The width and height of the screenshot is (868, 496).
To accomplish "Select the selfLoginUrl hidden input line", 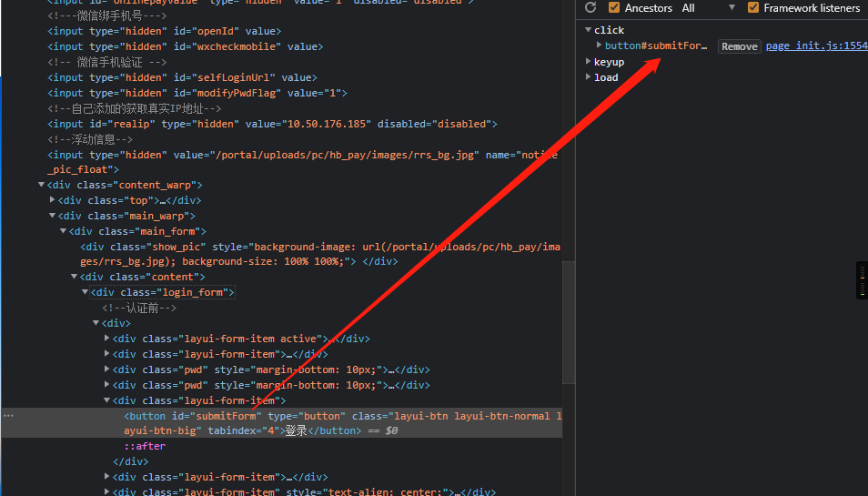I will point(183,77).
